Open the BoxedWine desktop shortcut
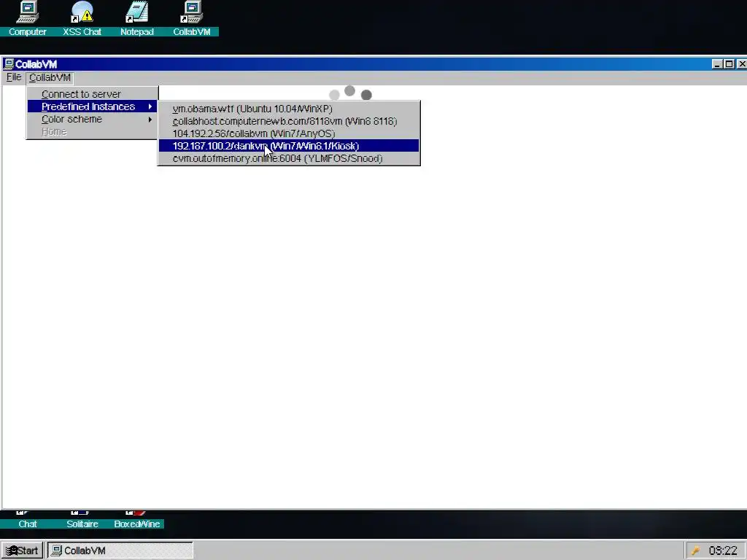Viewport: 747px width, 560px height. click(x=136, y=520)
